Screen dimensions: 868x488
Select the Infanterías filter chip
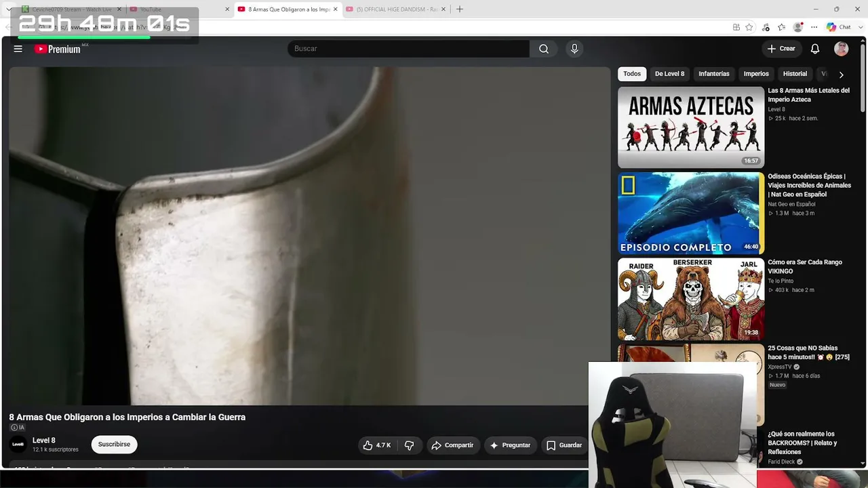tap(714, 74)
